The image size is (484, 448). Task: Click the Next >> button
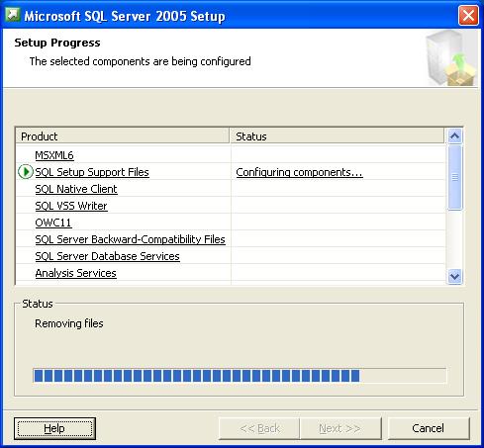coord(340,428)
